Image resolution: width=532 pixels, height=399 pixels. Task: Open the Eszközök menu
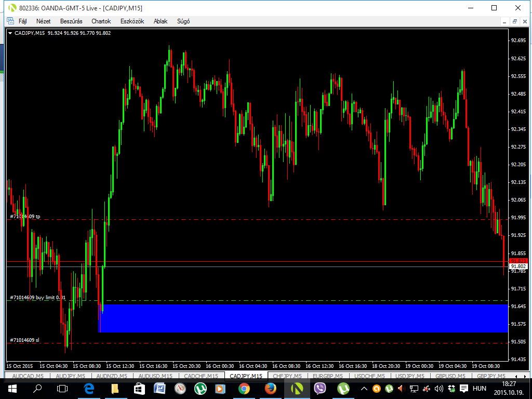pos(132,21)
